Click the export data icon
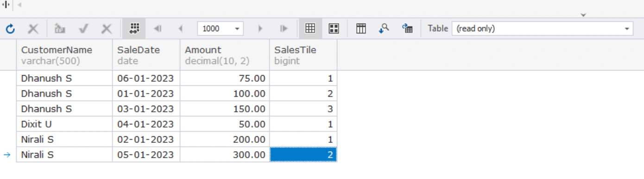The height and width of the screenshot is (179, 644). click(407, 29)
